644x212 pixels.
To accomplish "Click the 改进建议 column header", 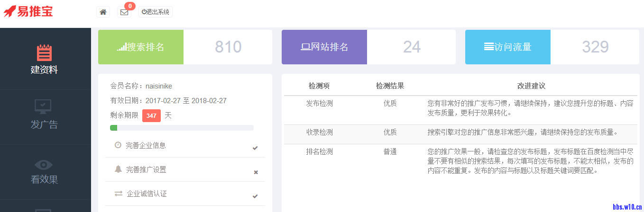I will pos(531,86).
